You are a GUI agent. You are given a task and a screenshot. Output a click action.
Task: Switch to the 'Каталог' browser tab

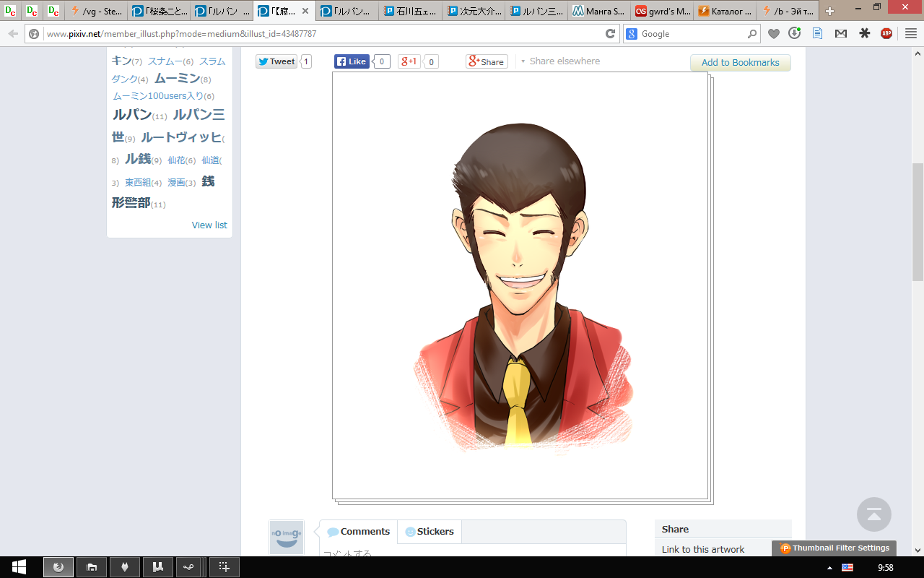coord(725,12)
